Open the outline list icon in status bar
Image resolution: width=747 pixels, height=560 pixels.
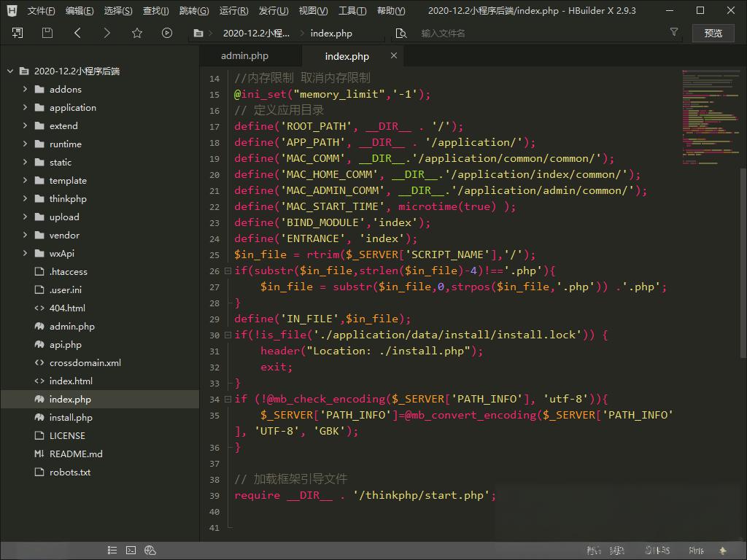pyautogui.click(x=112, y=551)
